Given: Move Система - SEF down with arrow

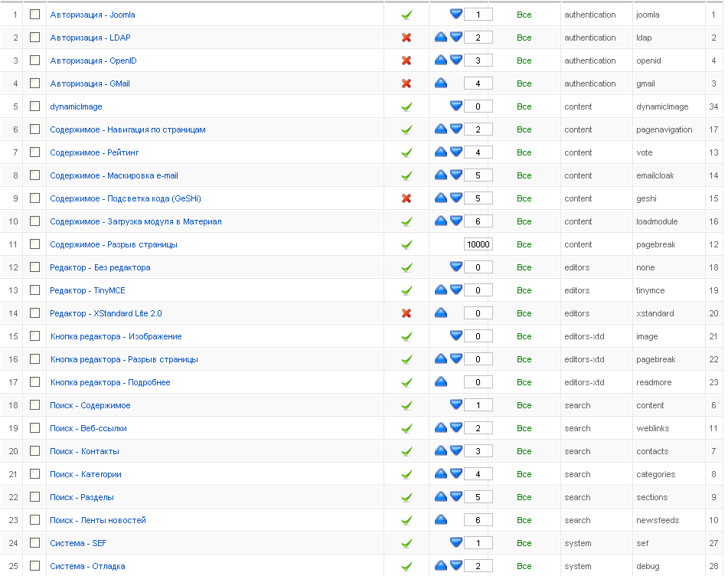Looking at the screenshot, I should tap(456, 542).
